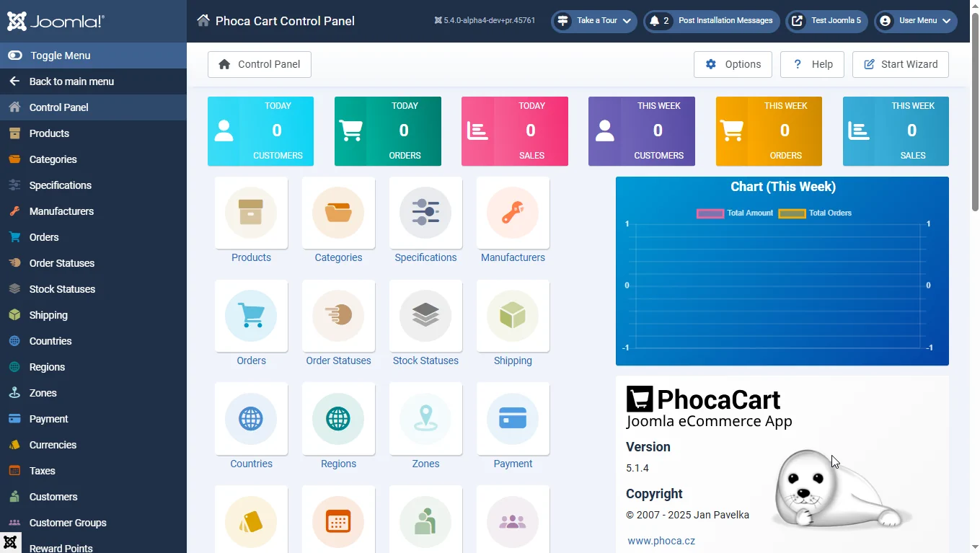Select Order Statuses in the sidebar
This screenshot has width=980, height=553.
pyautogui.click(x=93, y=263)
